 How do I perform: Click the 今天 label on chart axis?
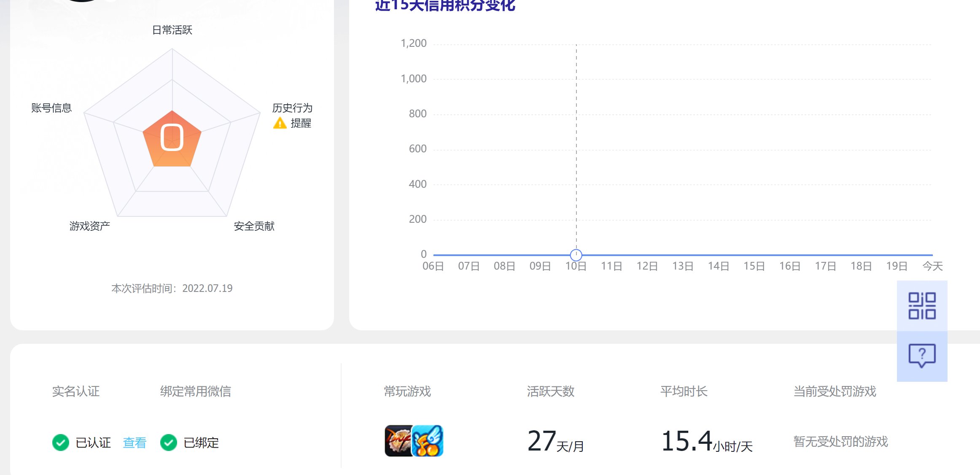click(932, 266)
